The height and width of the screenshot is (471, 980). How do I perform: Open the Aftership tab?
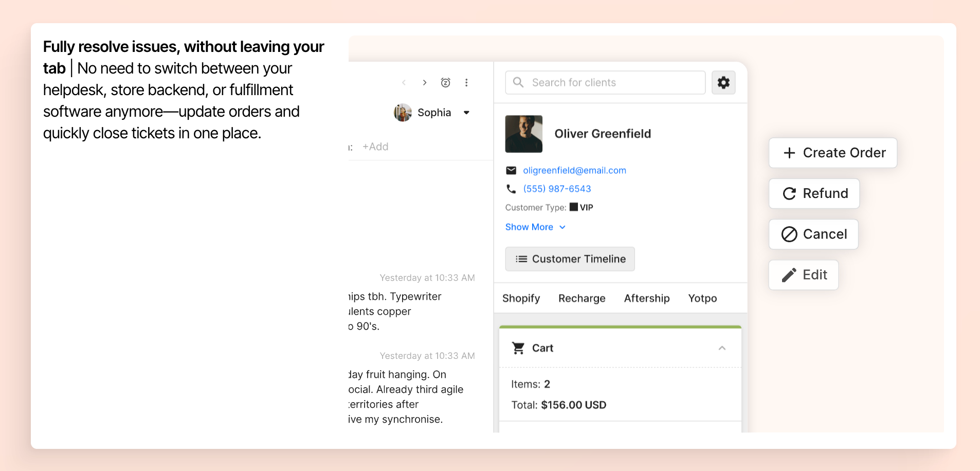tap(646, 299)
